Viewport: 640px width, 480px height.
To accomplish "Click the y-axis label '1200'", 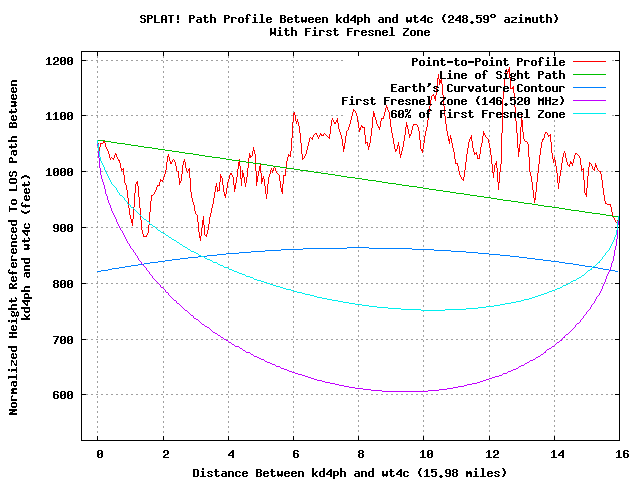I will point(59,61).
